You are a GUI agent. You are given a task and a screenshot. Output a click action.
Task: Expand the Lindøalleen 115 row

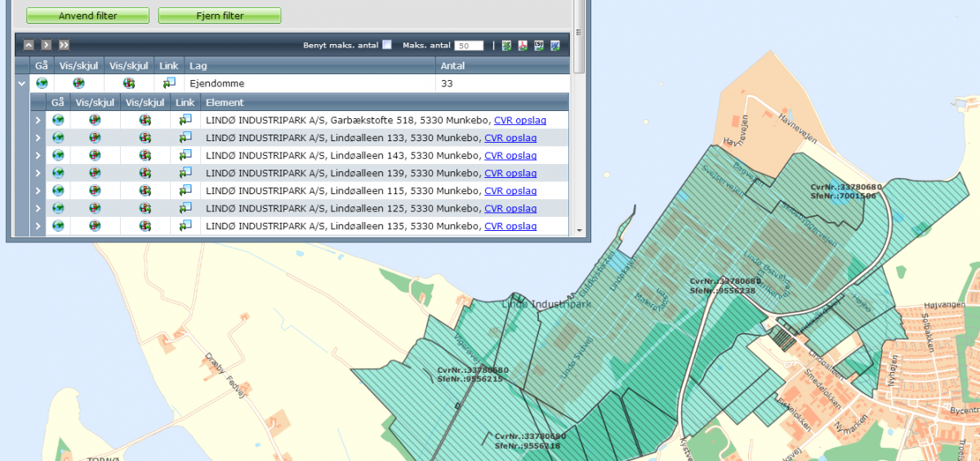coord(38,190)
